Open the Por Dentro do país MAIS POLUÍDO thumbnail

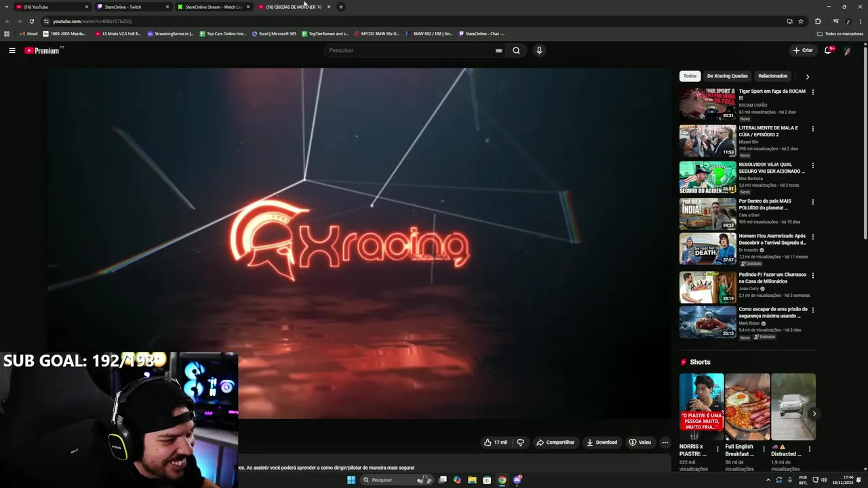tap(707, 213)
